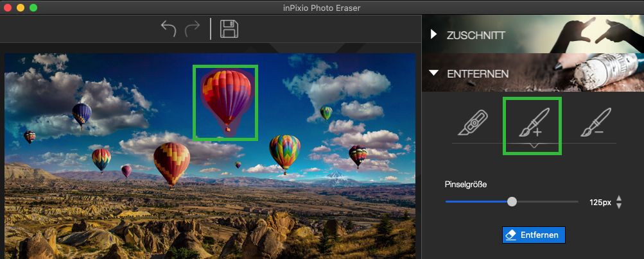The height and width of the screenshot is (259, 644).
Task: Close the inPixio Photo Eraser window
Action: point(8,8)
